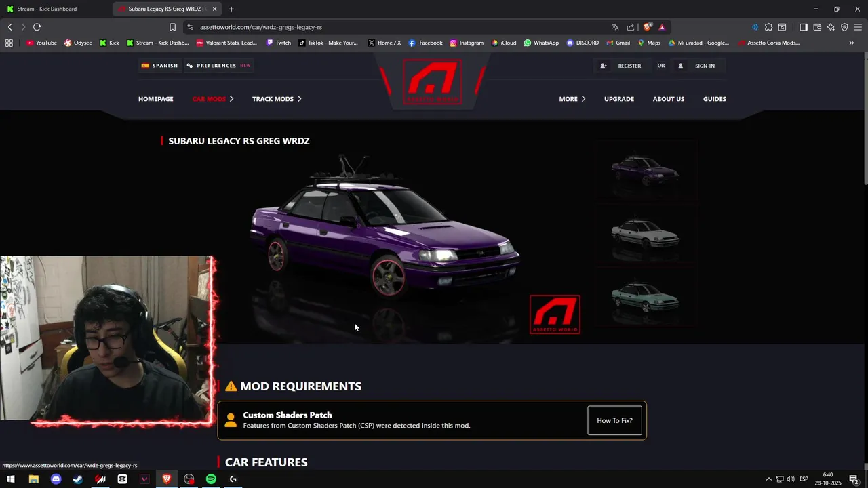Viewport: 868px width, 488px height.
Task: Open File Explorer from the taskbar
Action: click(x=33, y=479)
